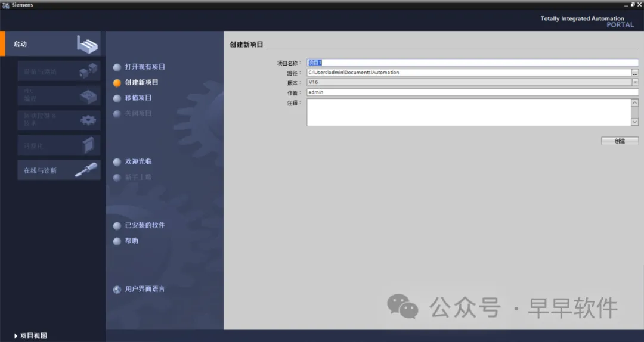Expand 项目视图 with the triangle arrow
The width and height of the screenshot is (644, 342).
coord(16,336)
